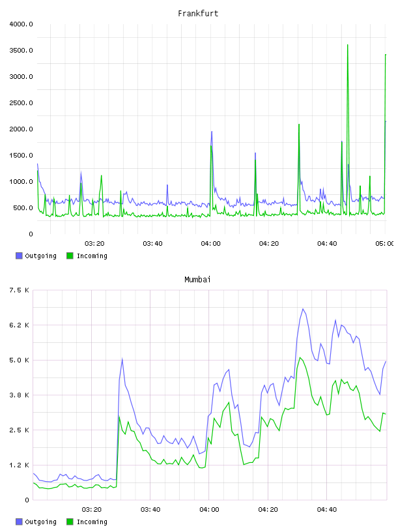Click the 2500.0 y-axis label in Frankfurt chart

pos(21,103)
